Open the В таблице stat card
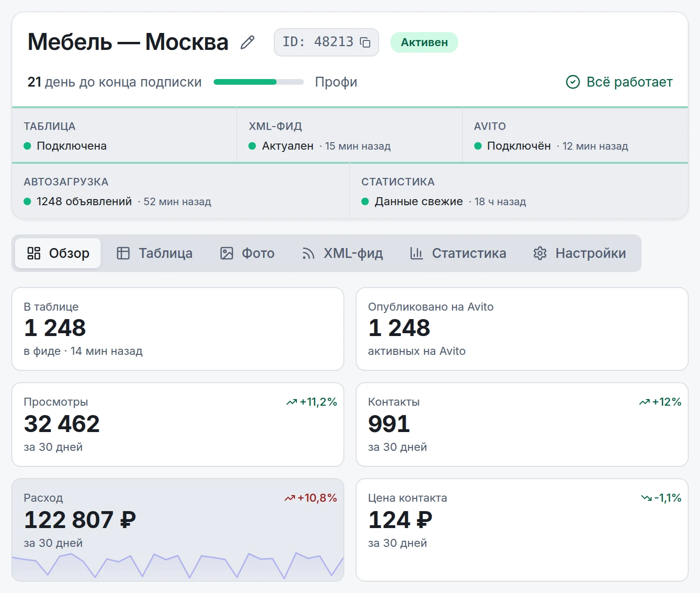 tap(178, 329)
